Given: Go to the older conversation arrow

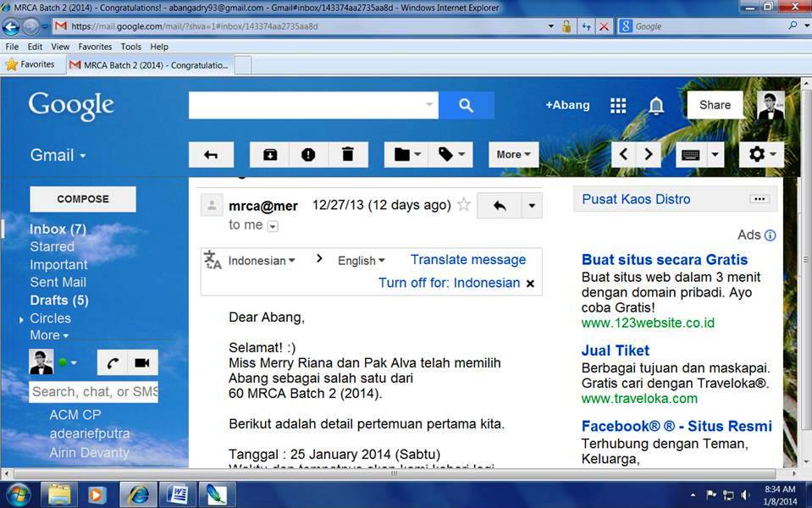Looking at the screenshot, I should pos(649,154).
